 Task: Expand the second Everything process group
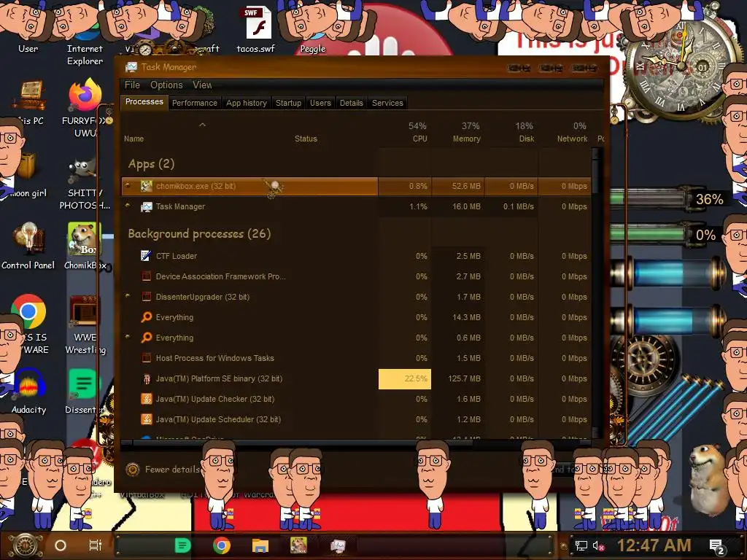[128, 337]
